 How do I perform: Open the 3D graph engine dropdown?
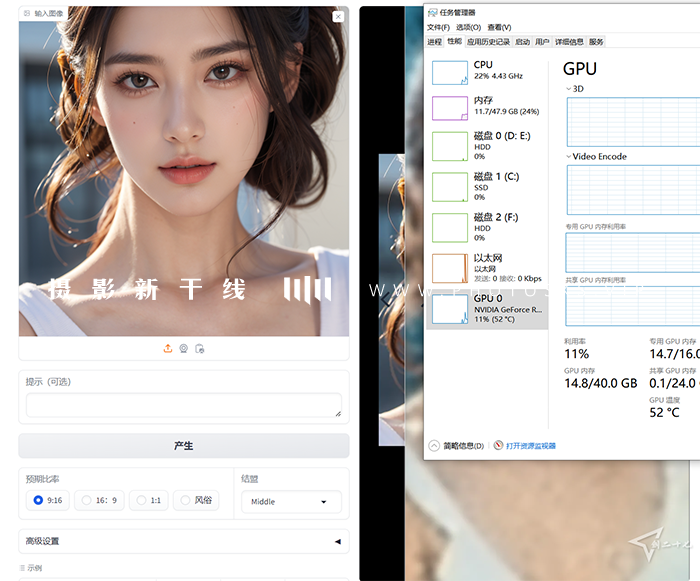coord(575,88)
